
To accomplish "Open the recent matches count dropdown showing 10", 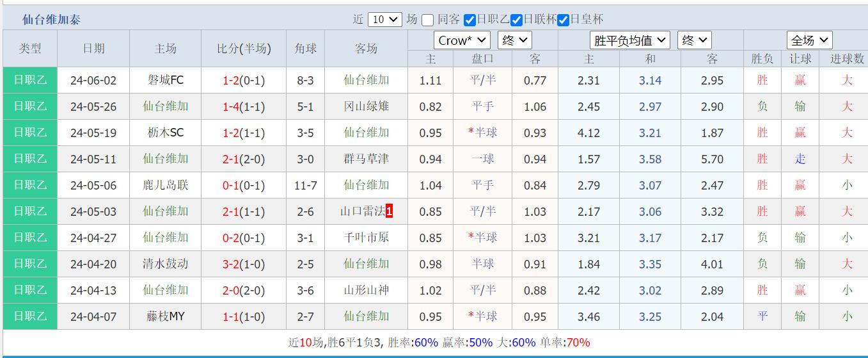I will pyautogui.click(x=384, y=20).
